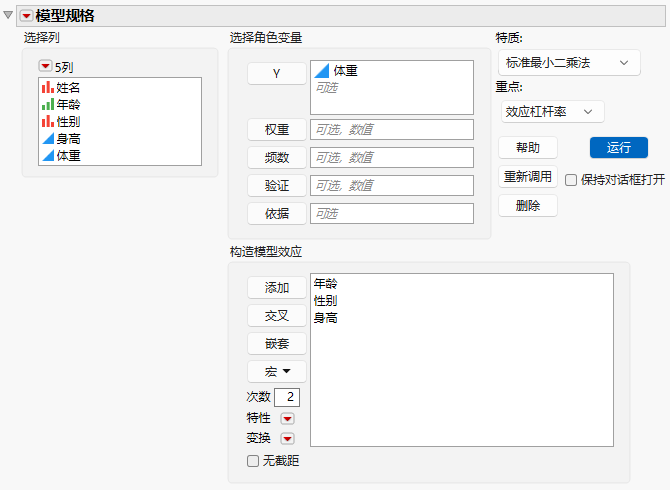Screen dimensions: 670x490
Task: Open the 变换 red triangle menu
Action: [x=287, y=438]
